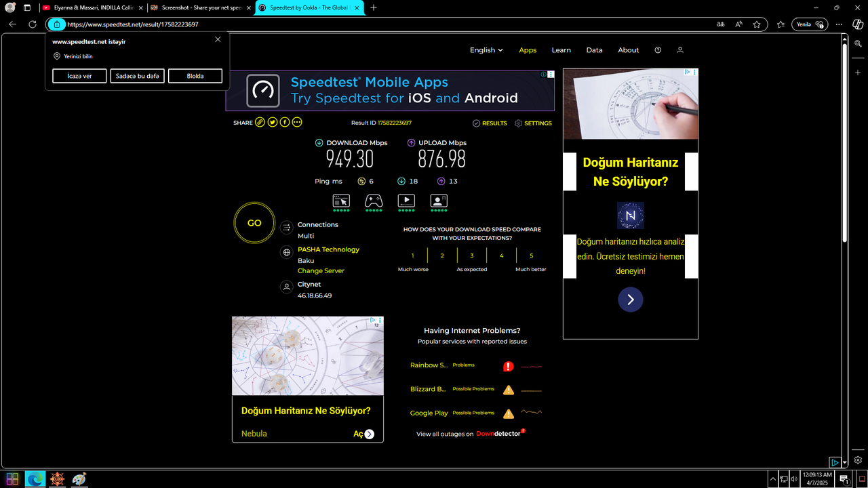Open the translate icon in address bar

pos(721,24)
